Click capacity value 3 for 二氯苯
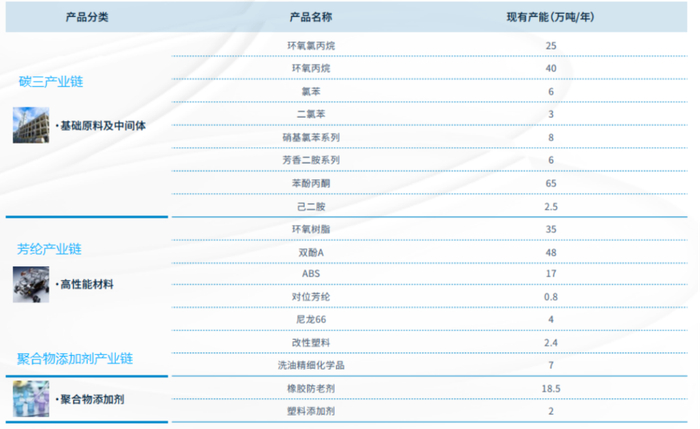The width and height of the screenshot is (700, 429). (551, 114)
